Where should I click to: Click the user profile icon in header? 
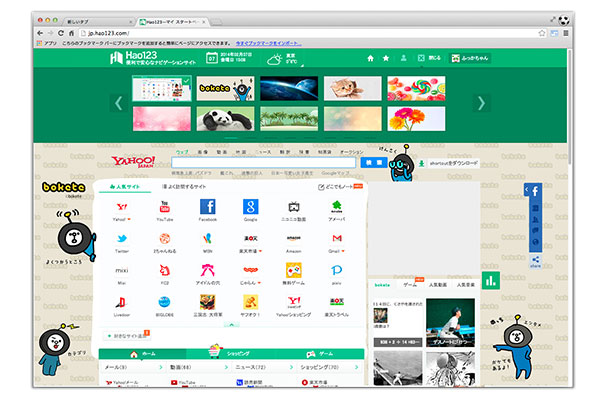403,58
